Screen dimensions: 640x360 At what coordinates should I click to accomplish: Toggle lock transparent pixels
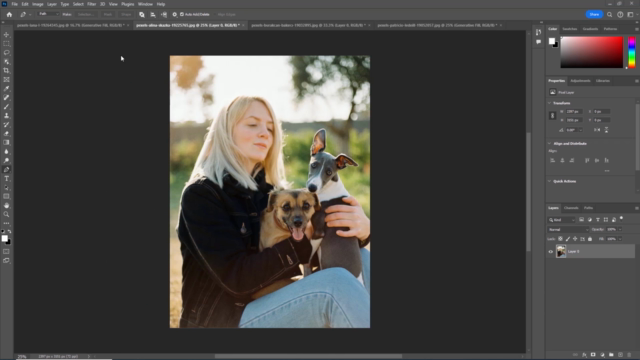click(x=560, y=239)
